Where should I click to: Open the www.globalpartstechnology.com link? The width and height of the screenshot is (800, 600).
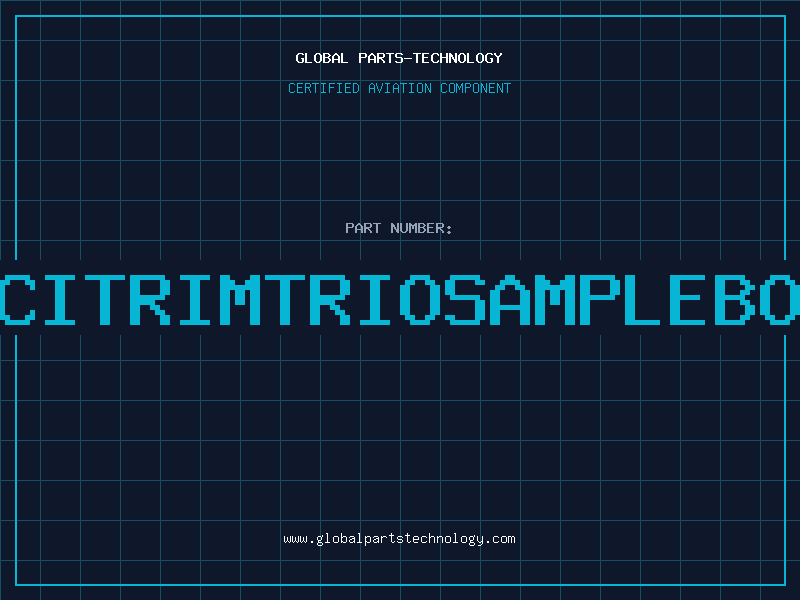[399, 539]
